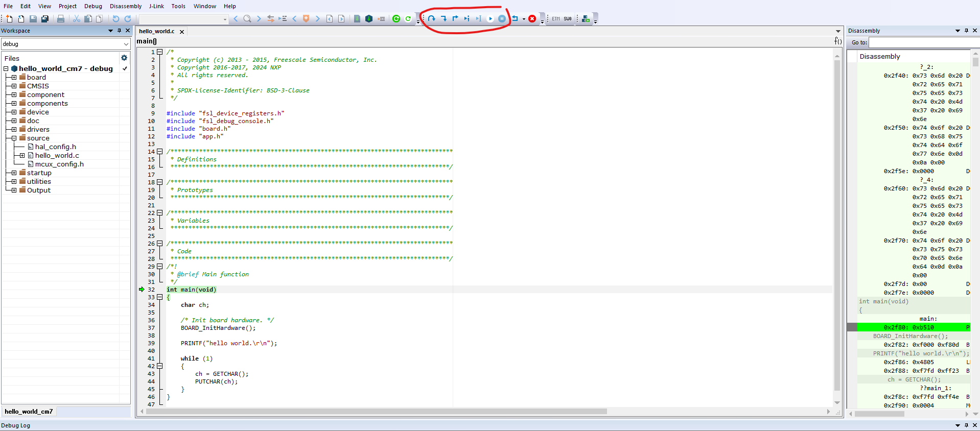
Task: Open the debug configuration dropdown in Workspace
Action: coord(126,44)
